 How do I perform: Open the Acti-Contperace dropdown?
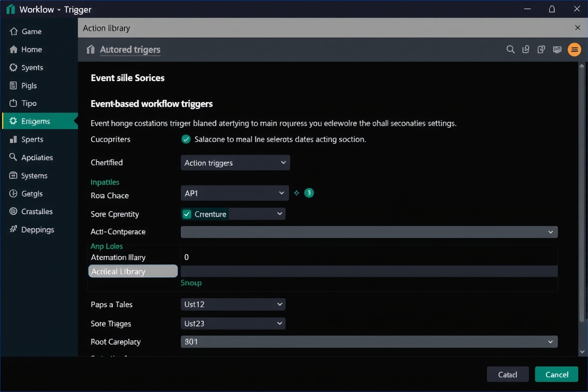point(369,232)
